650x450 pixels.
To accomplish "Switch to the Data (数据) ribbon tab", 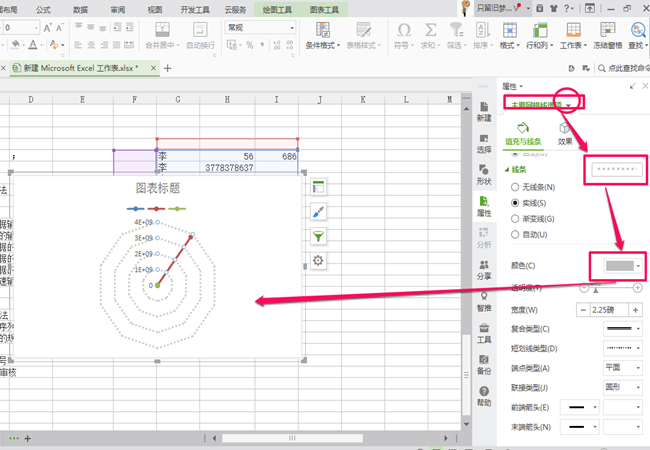I will click(80, 9).
